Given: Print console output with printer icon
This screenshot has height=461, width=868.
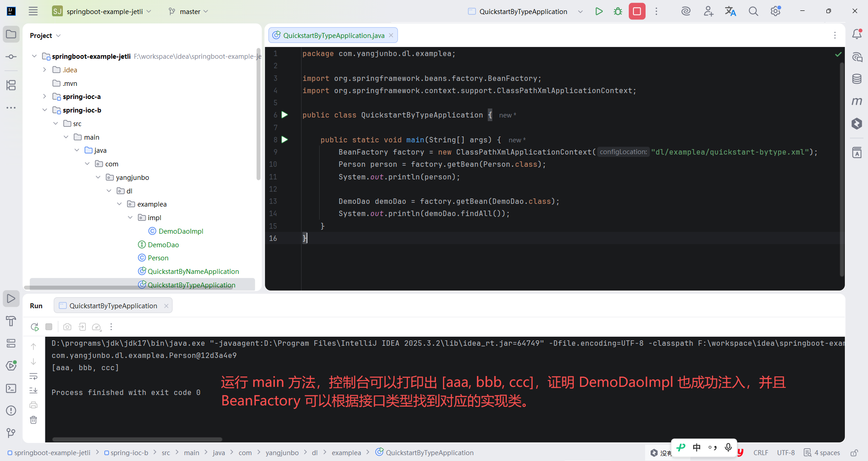Looking at the screenshot, I should tap(33, 405).
